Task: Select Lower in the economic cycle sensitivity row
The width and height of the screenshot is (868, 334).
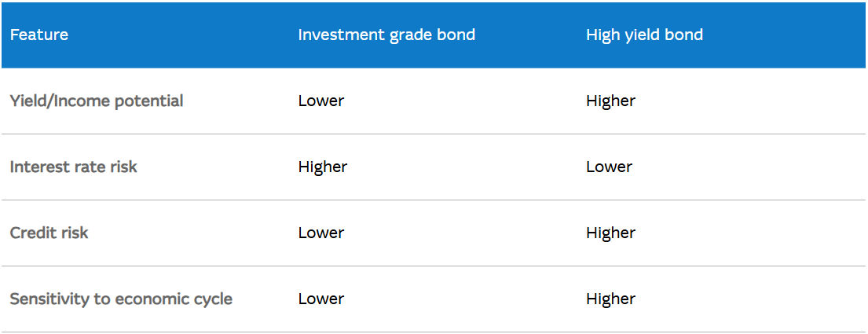Action: pos(321,299)
